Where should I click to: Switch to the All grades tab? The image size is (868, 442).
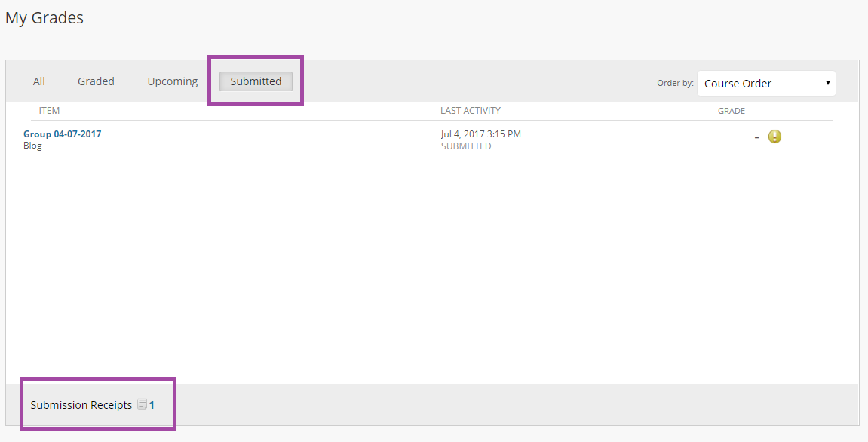[x=38, y=81]
